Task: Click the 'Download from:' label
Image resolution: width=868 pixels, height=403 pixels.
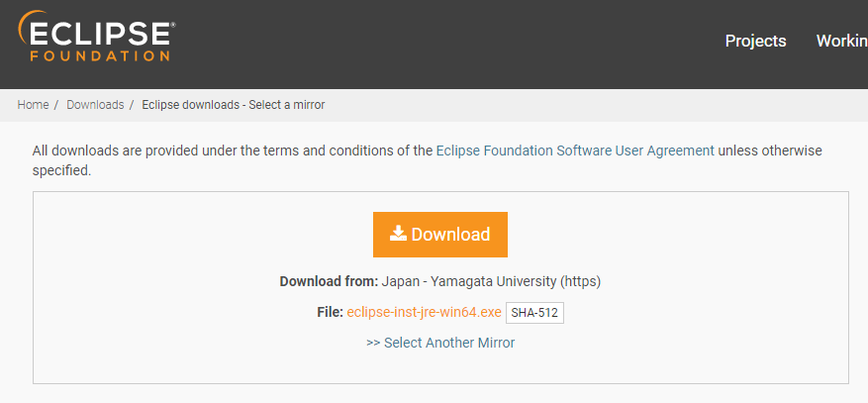Action: (328, 281)
